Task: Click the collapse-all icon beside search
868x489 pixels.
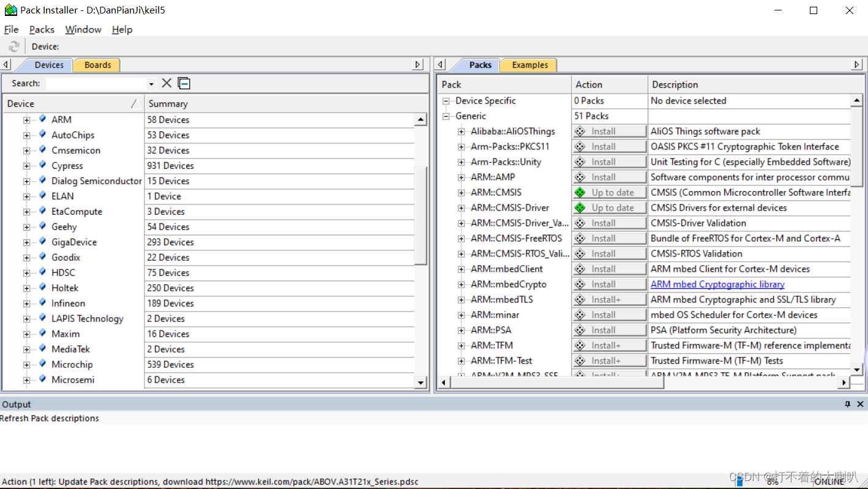Action: coord(184,83)
